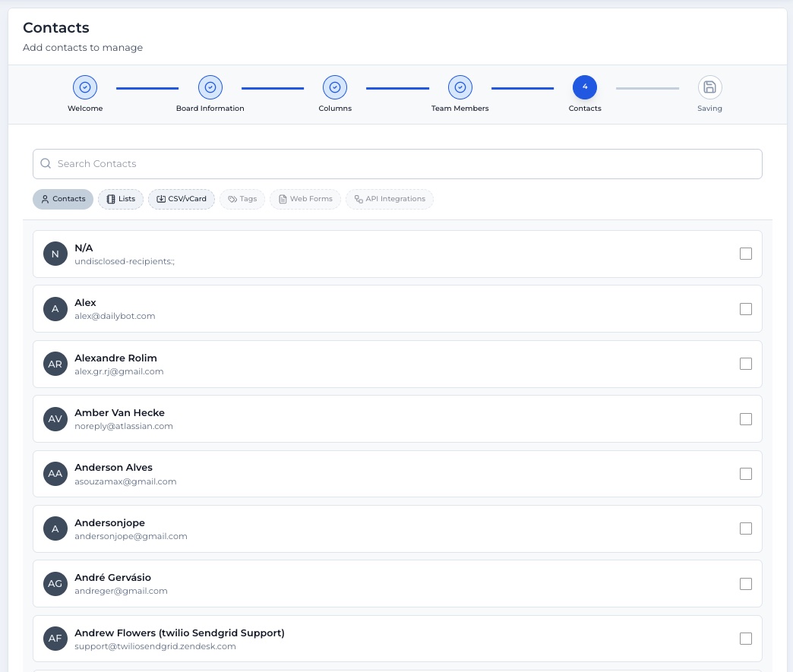Click the undisclosed-recipients:; text

coord(125,261)
